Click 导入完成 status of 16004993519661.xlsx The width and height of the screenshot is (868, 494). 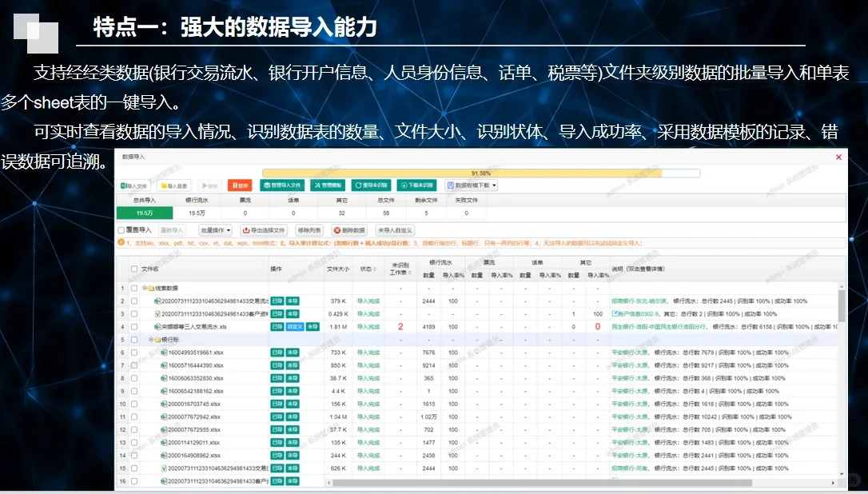[x=368, y=353]
